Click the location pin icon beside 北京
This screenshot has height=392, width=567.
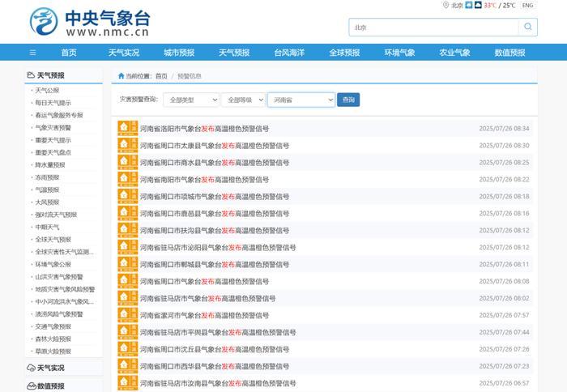[x=446, y=6]
